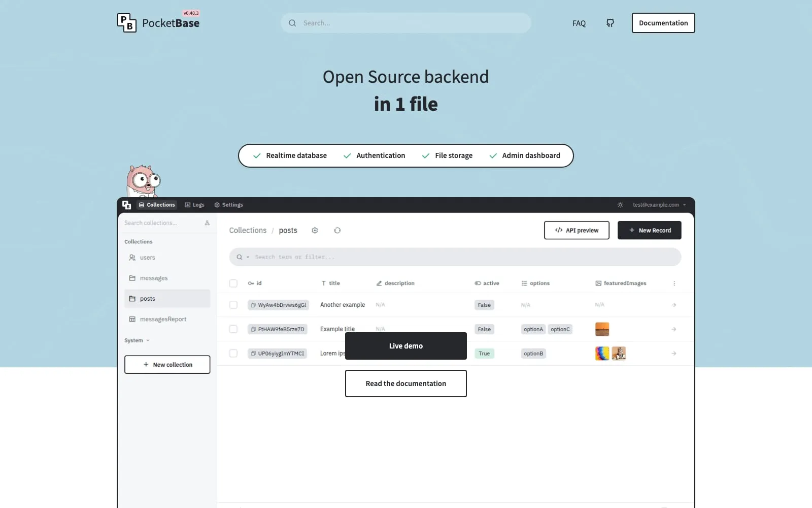
Task: Open the cat featured image thumbnail
Action: point(619,353)
